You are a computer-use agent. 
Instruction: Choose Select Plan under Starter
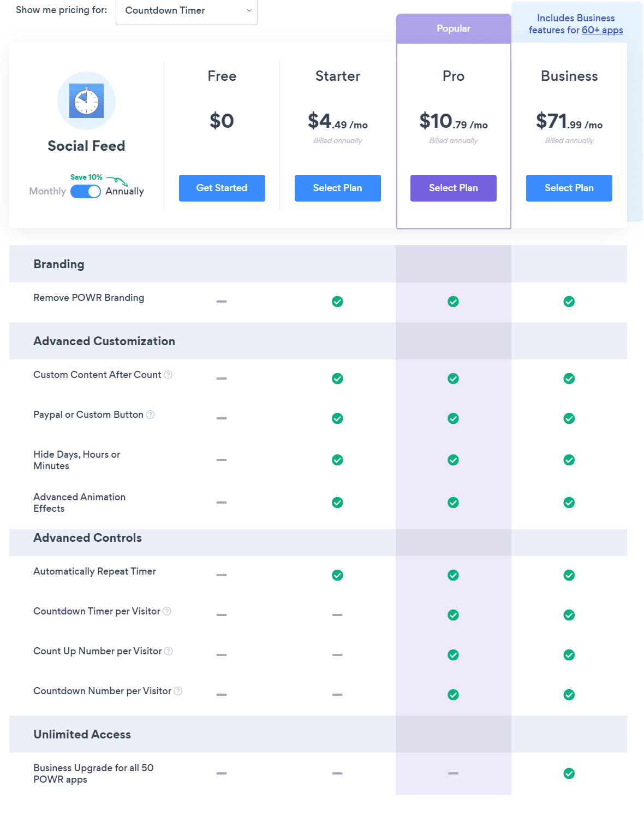tap(338, 188)
